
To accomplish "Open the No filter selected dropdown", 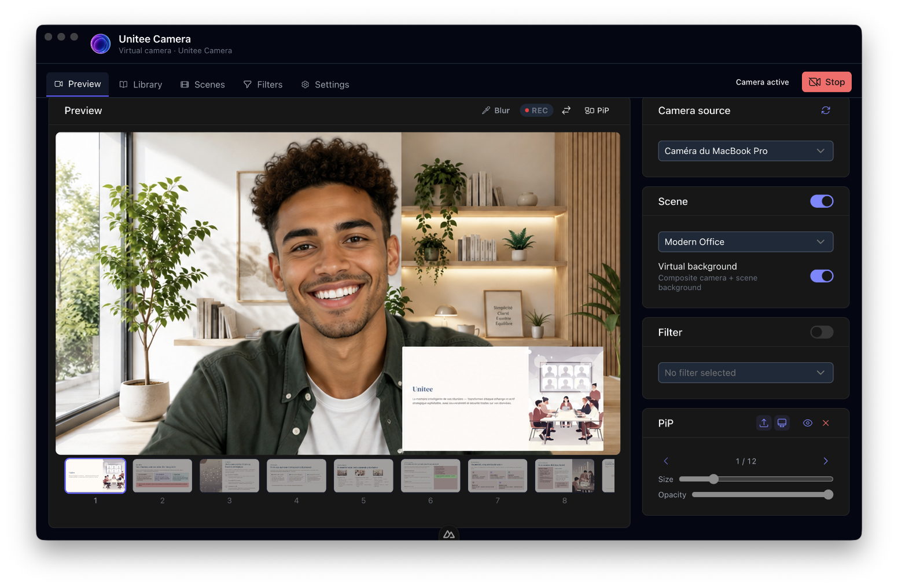I will click(x=746, y=373).
